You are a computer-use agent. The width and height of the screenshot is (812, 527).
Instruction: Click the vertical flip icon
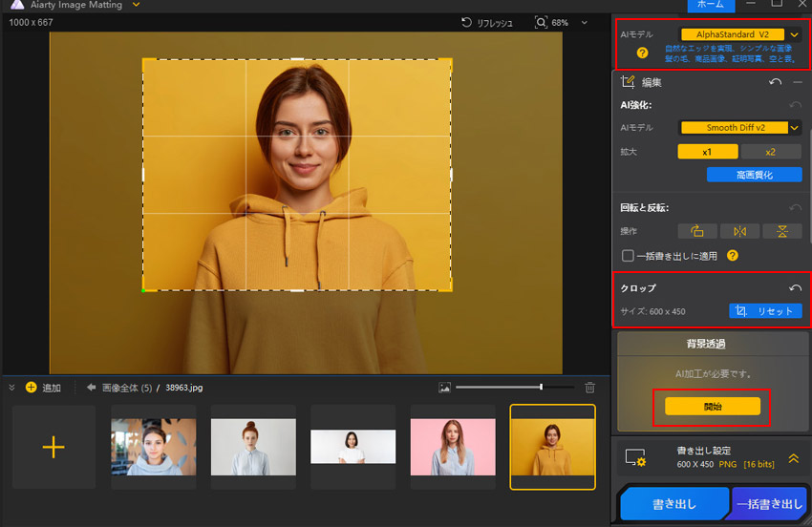(782, 231)
